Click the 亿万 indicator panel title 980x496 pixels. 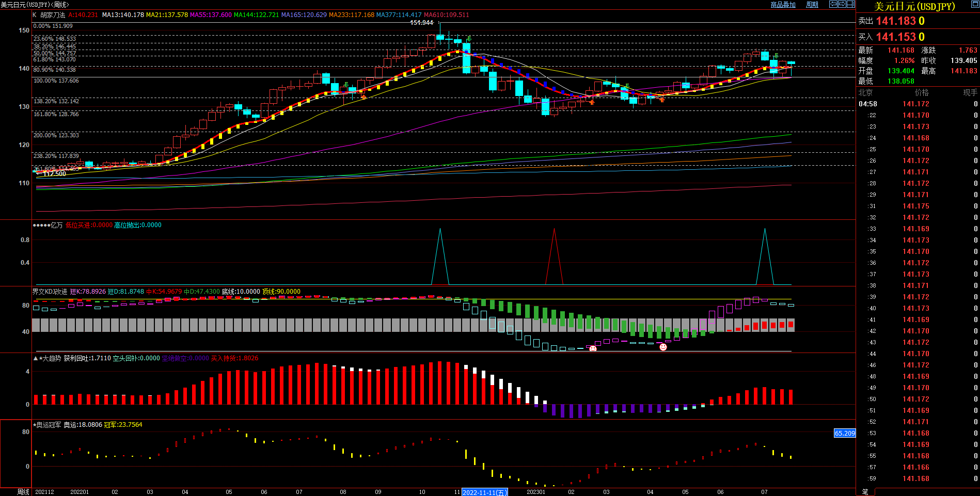pyautogui.click(x=56, y=225)
